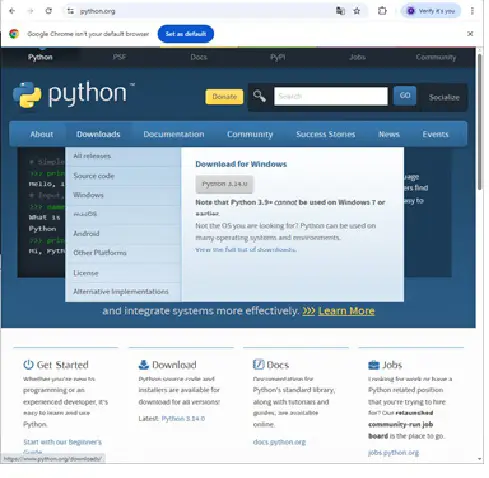Click Set as default button

[186, 34]
